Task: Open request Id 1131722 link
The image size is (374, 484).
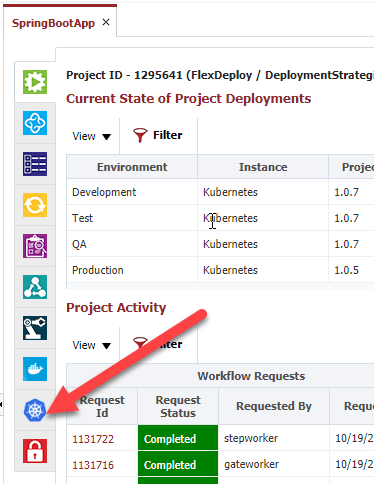Action: (x=93, y=439)
